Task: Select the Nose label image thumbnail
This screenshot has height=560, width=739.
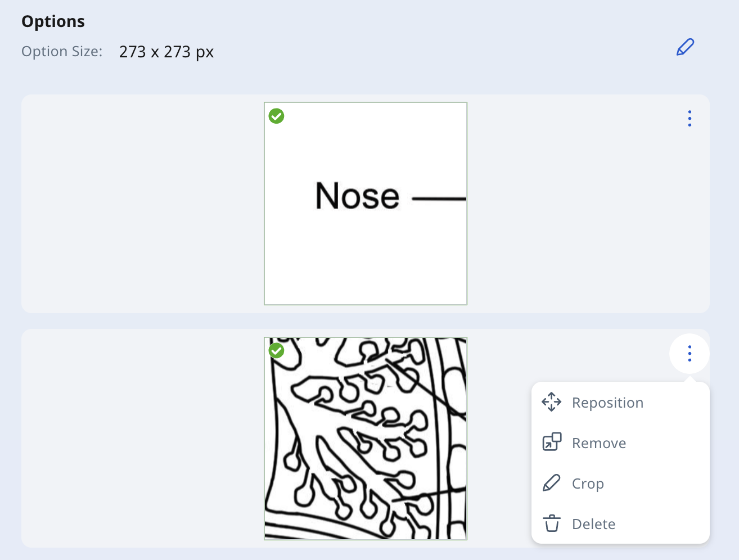Action: tap(366, 204)
